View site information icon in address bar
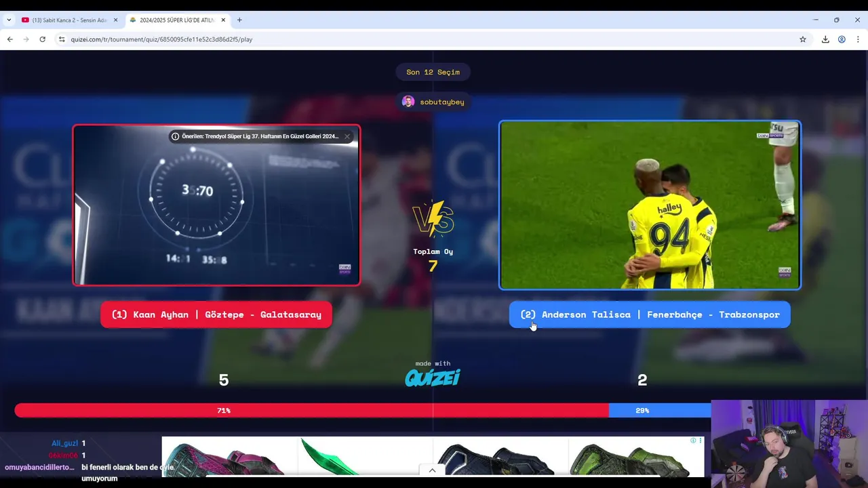Screen dimensions: 868x488 (62, 39)
